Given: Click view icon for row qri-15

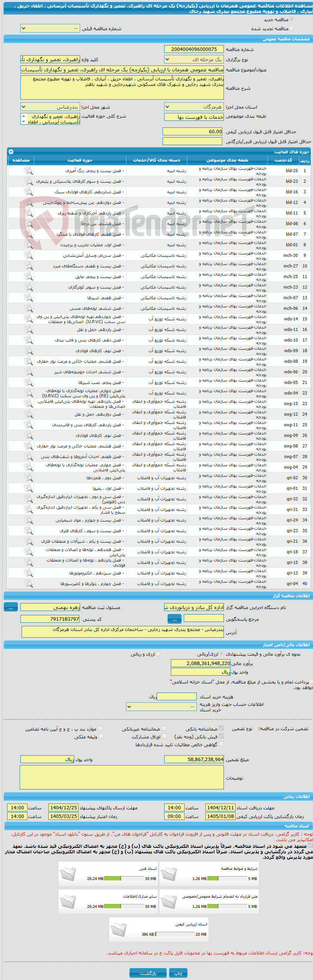Looking at the screenshot, I should click(x=28, y=562).
